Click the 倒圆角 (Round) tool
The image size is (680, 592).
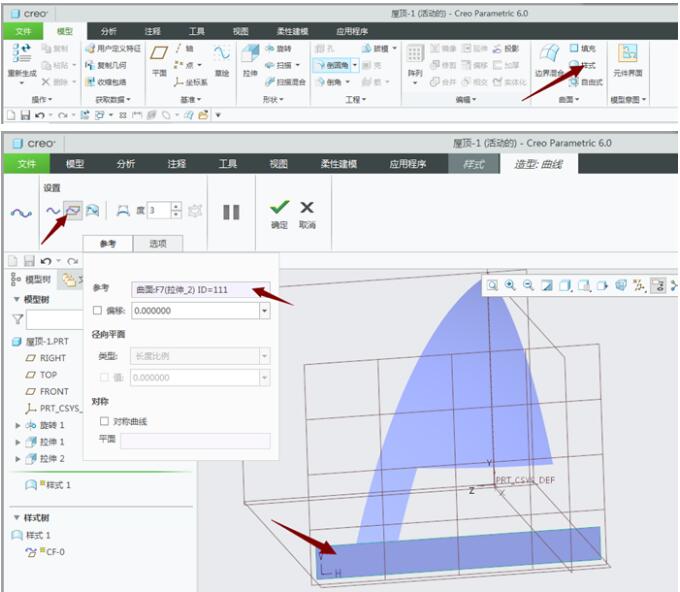[x=332, y=65]
